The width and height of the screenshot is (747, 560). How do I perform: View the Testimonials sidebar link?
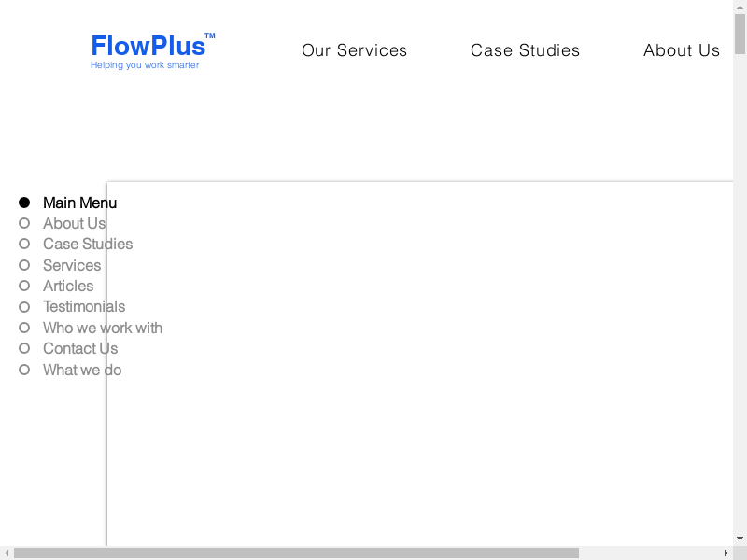point(84,306)
